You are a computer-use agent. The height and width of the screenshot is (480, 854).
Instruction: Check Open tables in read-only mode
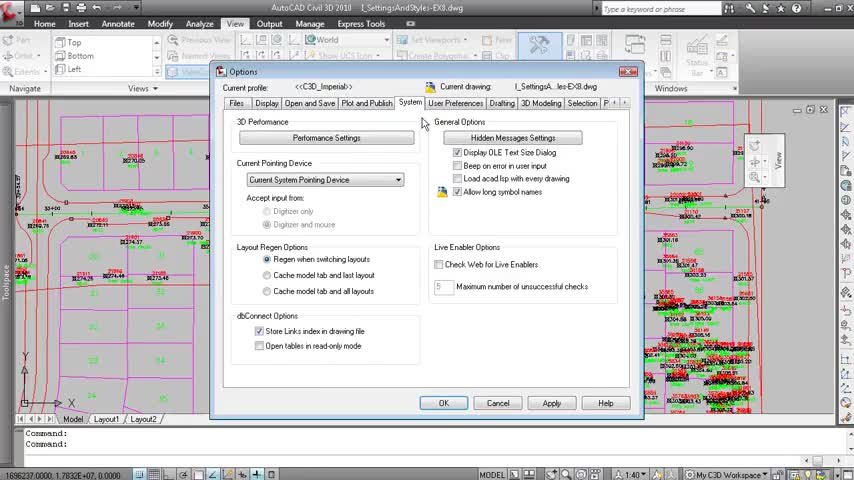tap(259, 346)
